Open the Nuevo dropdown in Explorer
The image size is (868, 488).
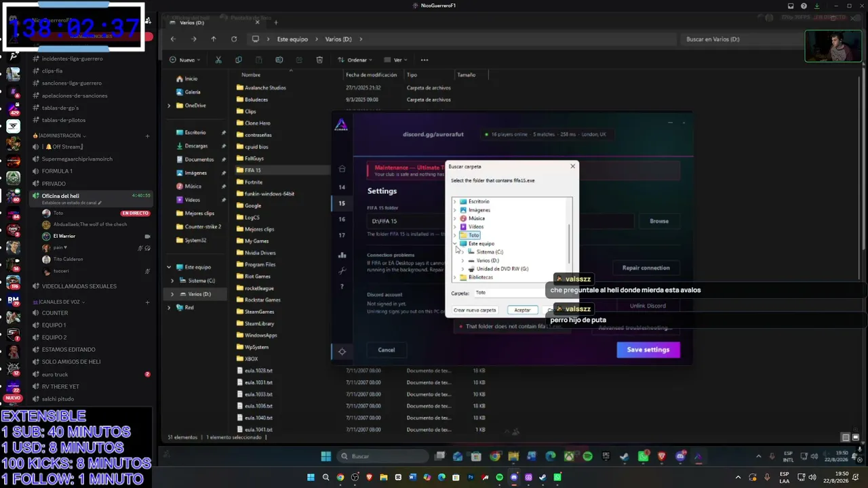(184, 60)
